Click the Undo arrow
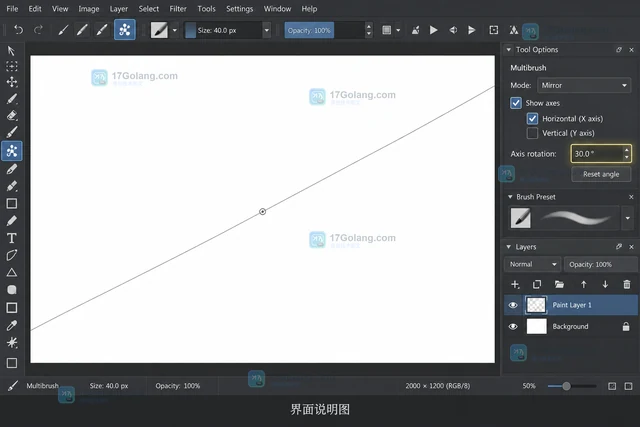The image size is (640, 427). pos(18,30)
